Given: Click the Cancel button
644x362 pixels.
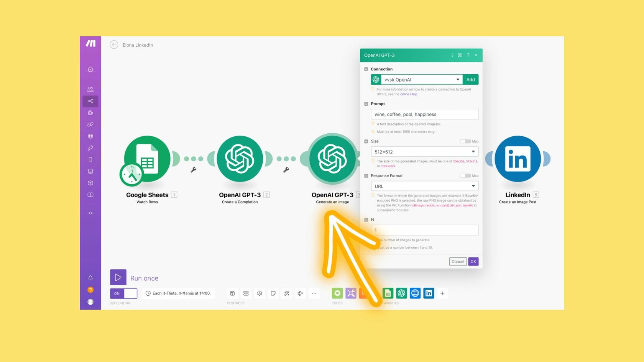Looking at the screenshot, I should [458, 262].
